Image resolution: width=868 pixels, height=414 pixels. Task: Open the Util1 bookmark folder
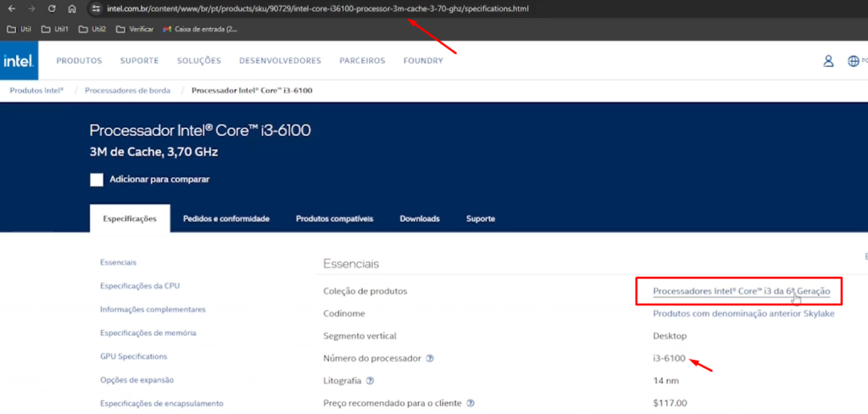tap(54, 30)
